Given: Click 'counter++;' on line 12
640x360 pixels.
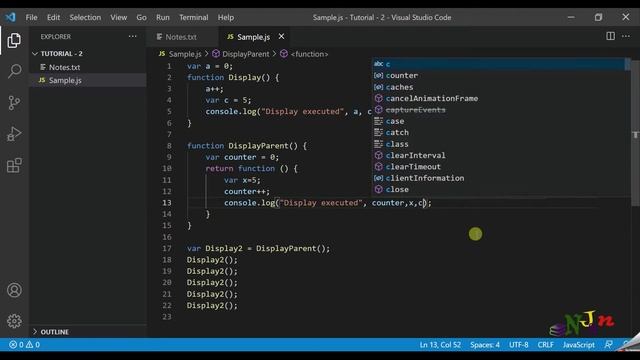Looking at the screenshot, I should (247, 191).
